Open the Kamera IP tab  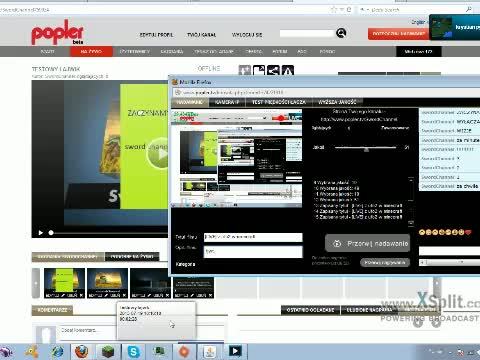(227, 102)
